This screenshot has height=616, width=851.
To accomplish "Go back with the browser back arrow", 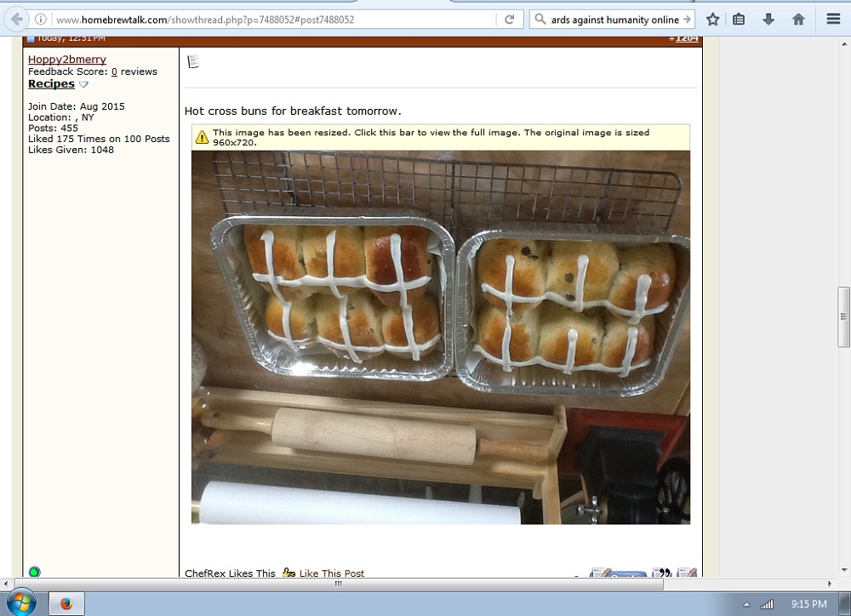I will click(x=17, y=20).
